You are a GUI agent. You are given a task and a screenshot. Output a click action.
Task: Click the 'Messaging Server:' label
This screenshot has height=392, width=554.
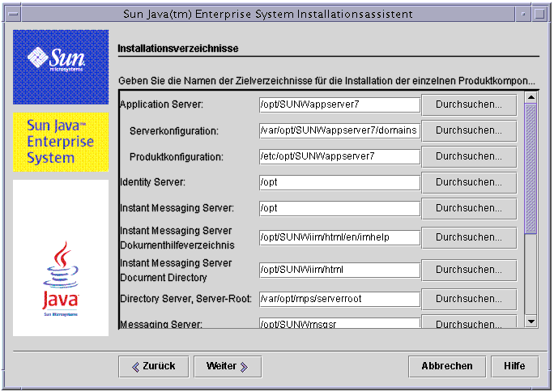click(x=161, y=324)
